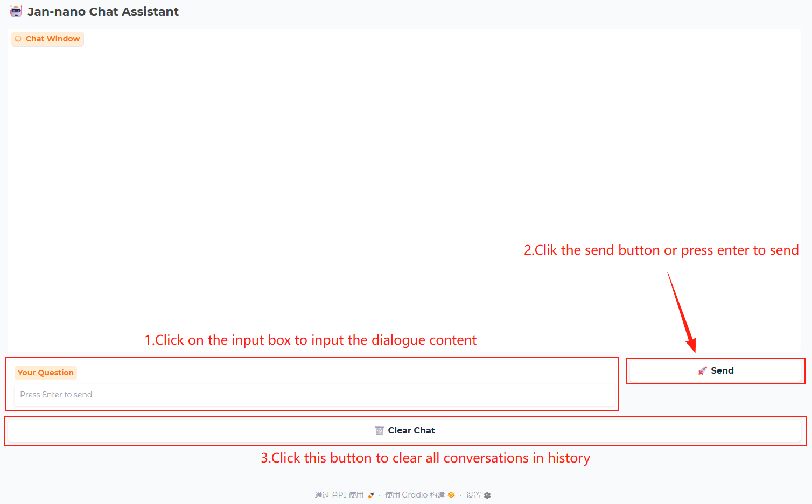This screenshot has height=504, width=812.
Task: Click the settings gear icon in the footer
Action: pos(487,495)
